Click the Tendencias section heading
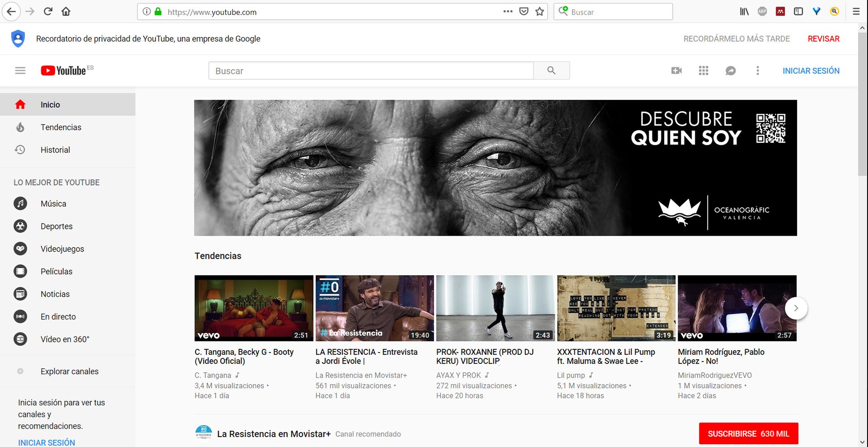 218,256
